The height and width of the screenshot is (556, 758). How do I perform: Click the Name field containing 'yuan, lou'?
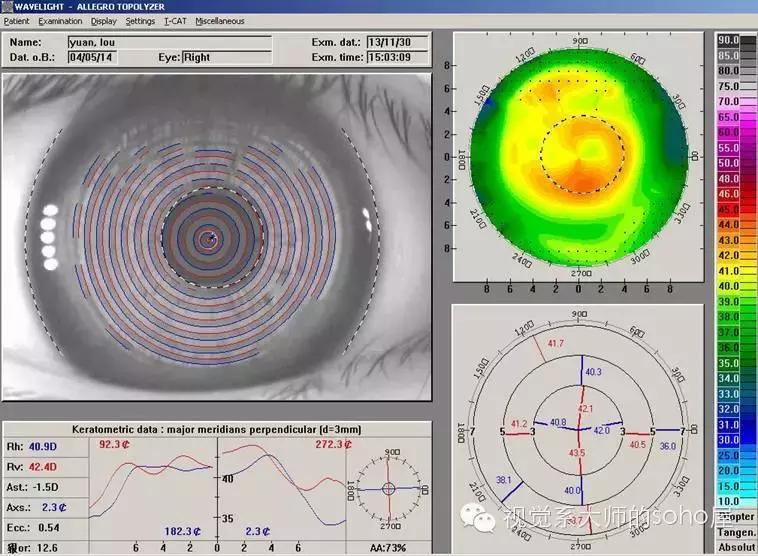click(x=170, y=43)
